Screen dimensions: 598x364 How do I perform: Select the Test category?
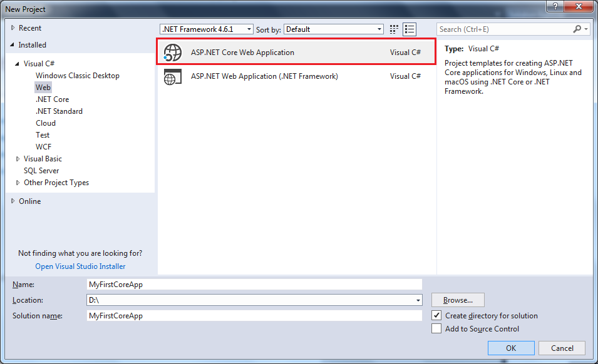[43, 135]
